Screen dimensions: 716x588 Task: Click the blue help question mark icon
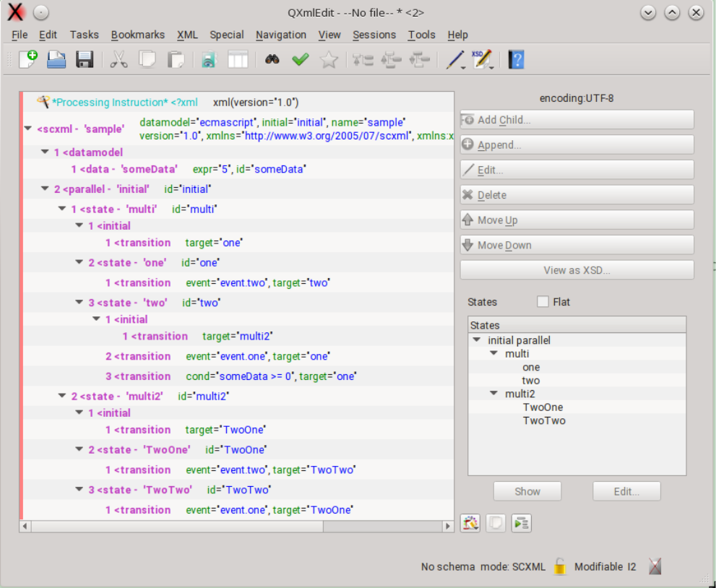tap(516, 60)
